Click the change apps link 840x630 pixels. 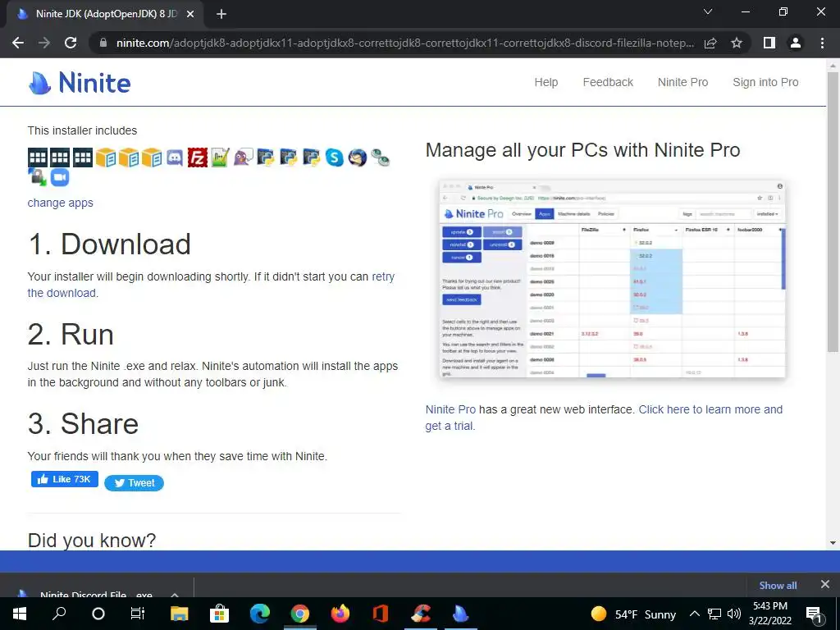(x=61, y=203)
